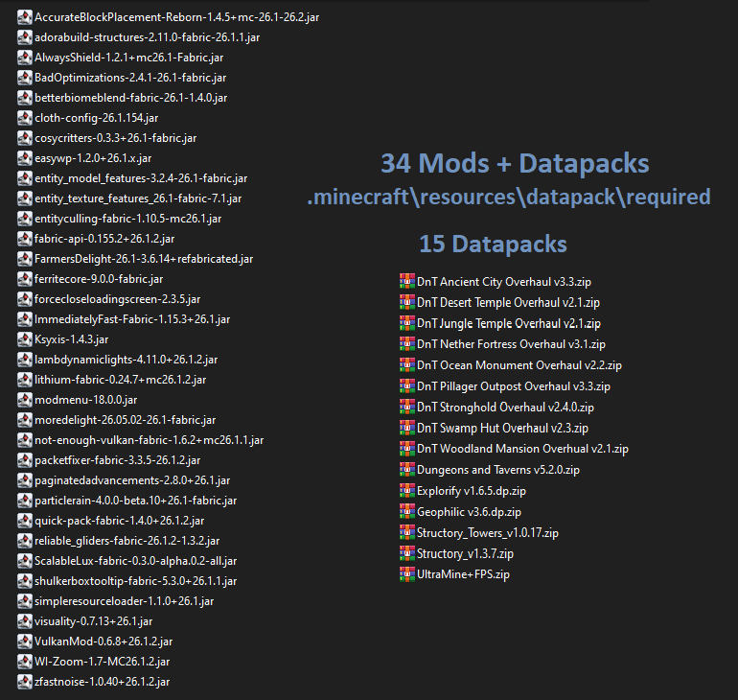Select ScalableLux-fabric-0.3.0-alpha.0.2-all.jar
Viewport: 738px width, 700px height.
(x=135, y=561)
